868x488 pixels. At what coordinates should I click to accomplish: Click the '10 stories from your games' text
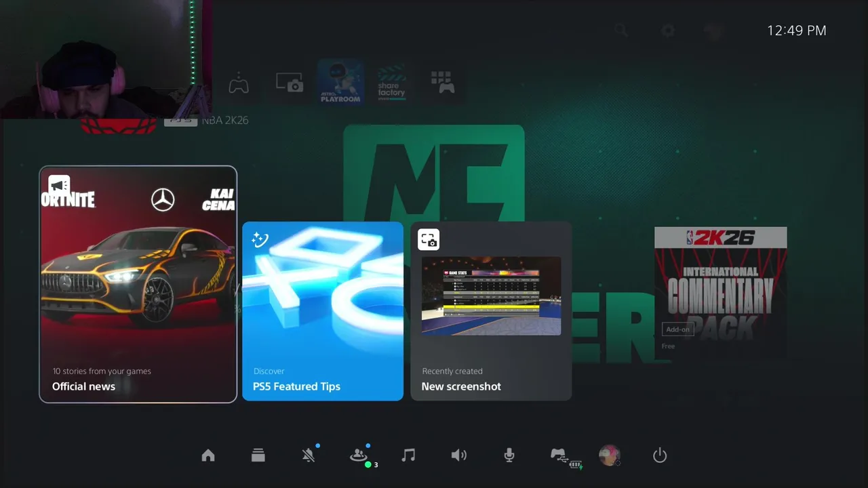click(102, 371)
